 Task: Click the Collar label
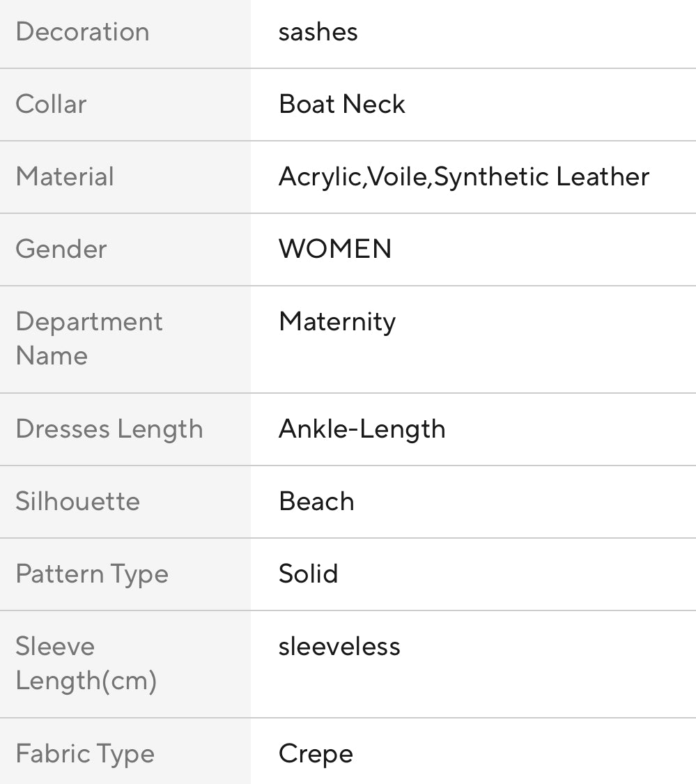(51, 105)
